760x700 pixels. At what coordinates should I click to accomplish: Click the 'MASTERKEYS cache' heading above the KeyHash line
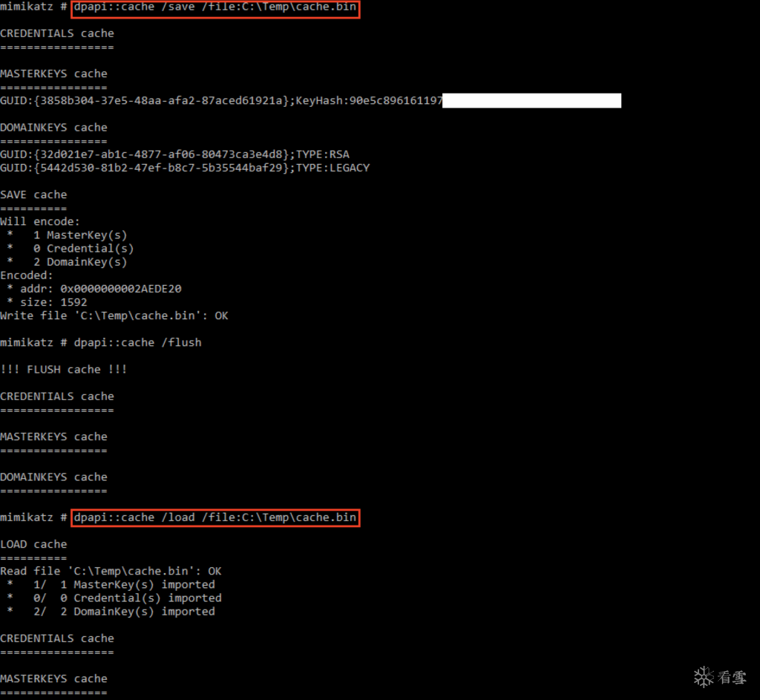click(53, 73)
